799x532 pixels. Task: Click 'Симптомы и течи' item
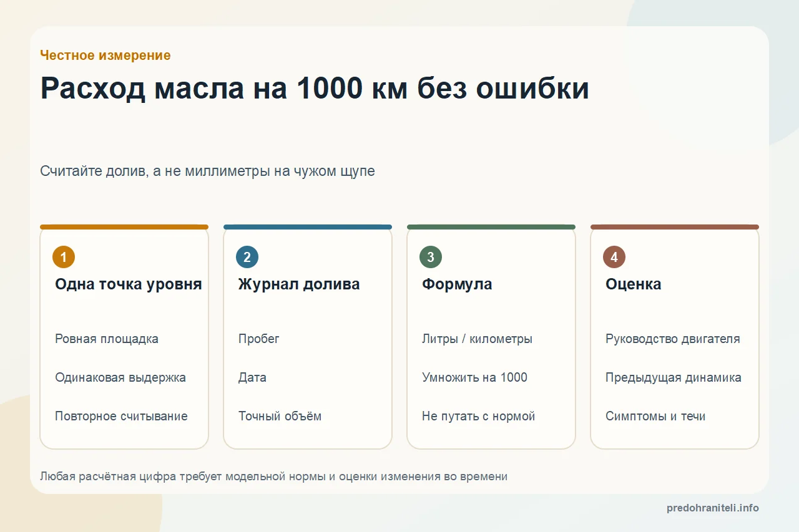[x=655, y=416]
